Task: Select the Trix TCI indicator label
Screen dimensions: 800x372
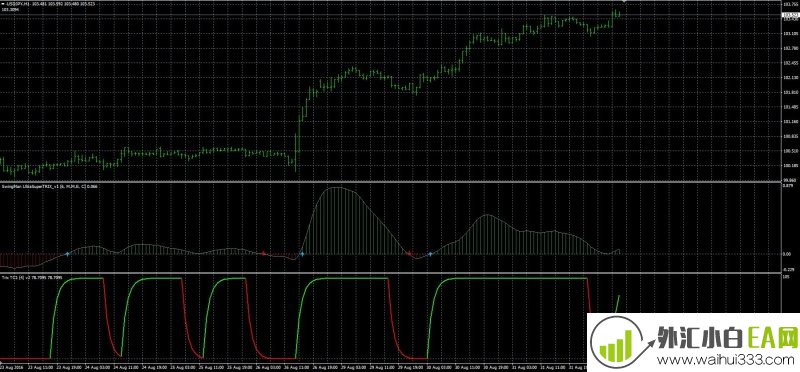Action: [32, 278]
